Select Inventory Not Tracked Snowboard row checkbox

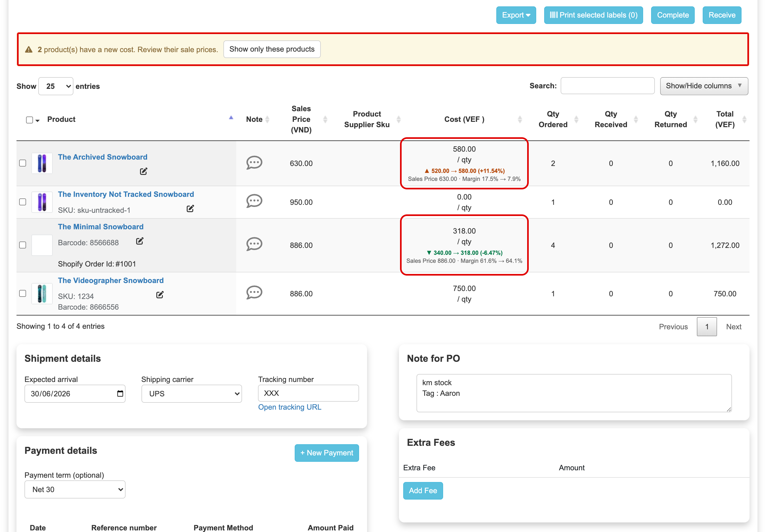click(22, 202)
